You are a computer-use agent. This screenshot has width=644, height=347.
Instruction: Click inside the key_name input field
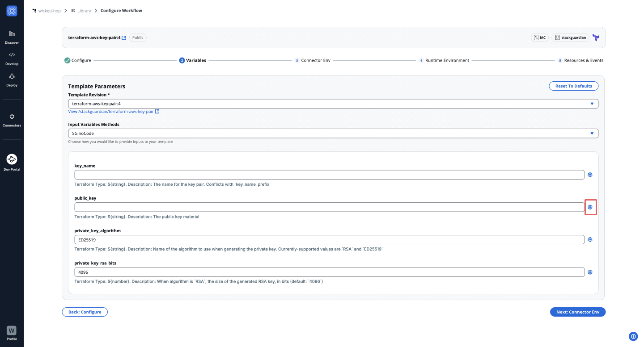point(329,175)
